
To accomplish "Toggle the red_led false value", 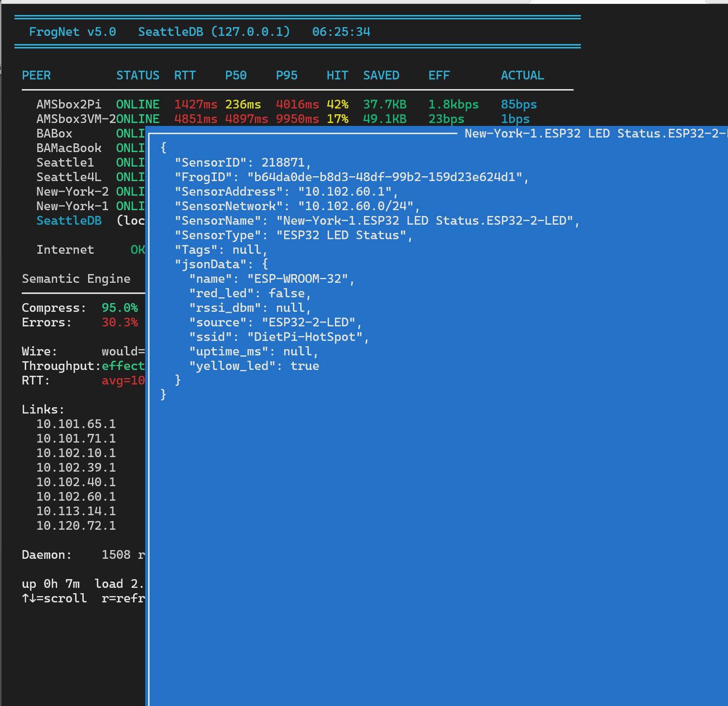I will tap(288, 293).
